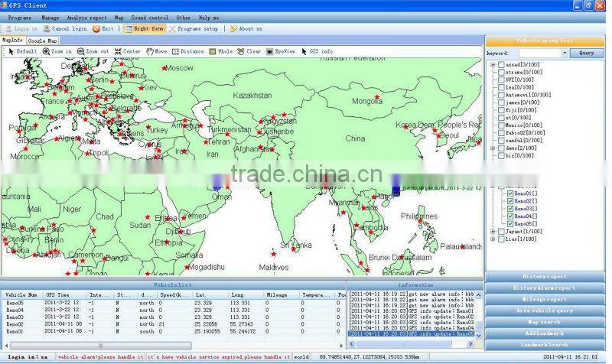Click the Login in toolbar icon
The height and width of the screenshot is (364, 612).
click(8, 29)
